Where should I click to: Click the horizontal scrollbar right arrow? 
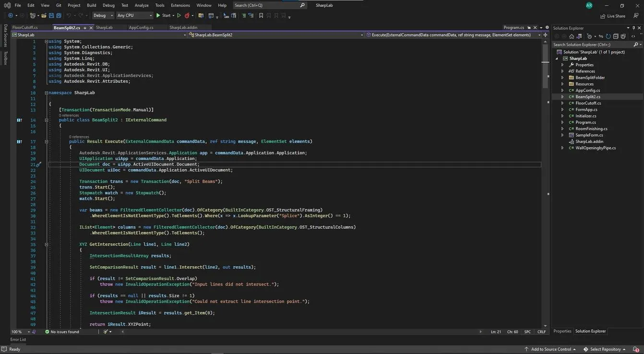click(480, 331)
